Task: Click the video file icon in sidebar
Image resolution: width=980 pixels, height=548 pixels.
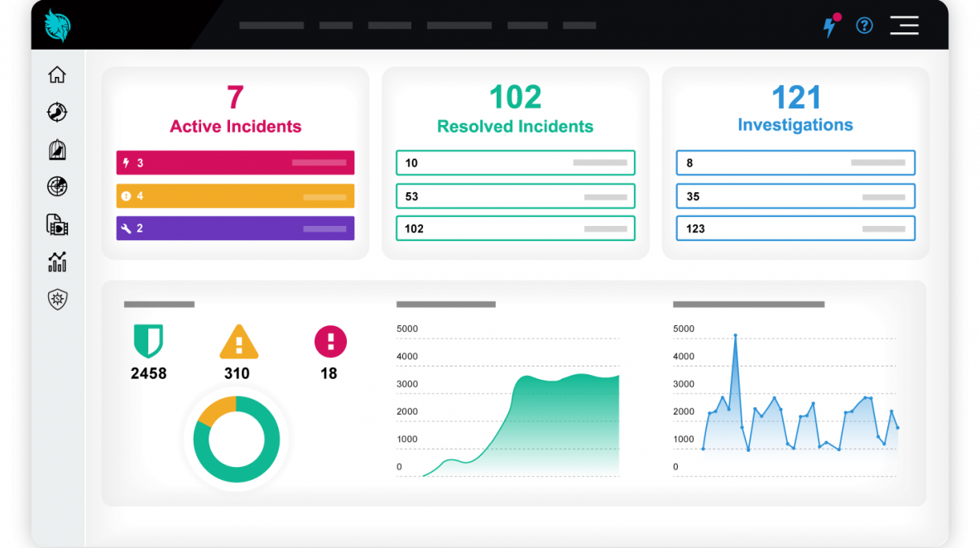Action: point(57,224)
